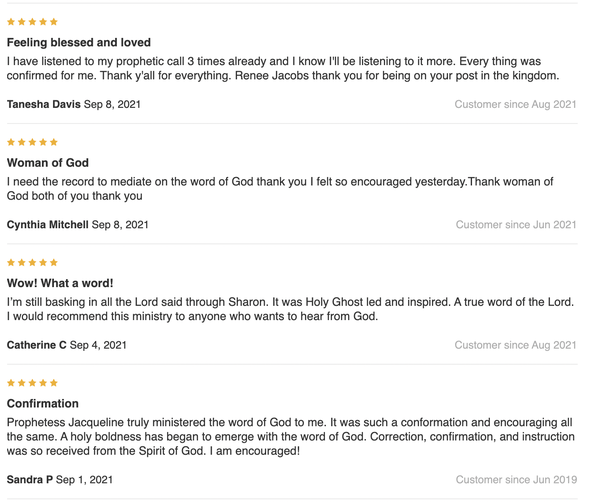Screen dimensions: 600x502
Task: Click the star rating above Feeling blessed and loved
Action: point(33,22)
